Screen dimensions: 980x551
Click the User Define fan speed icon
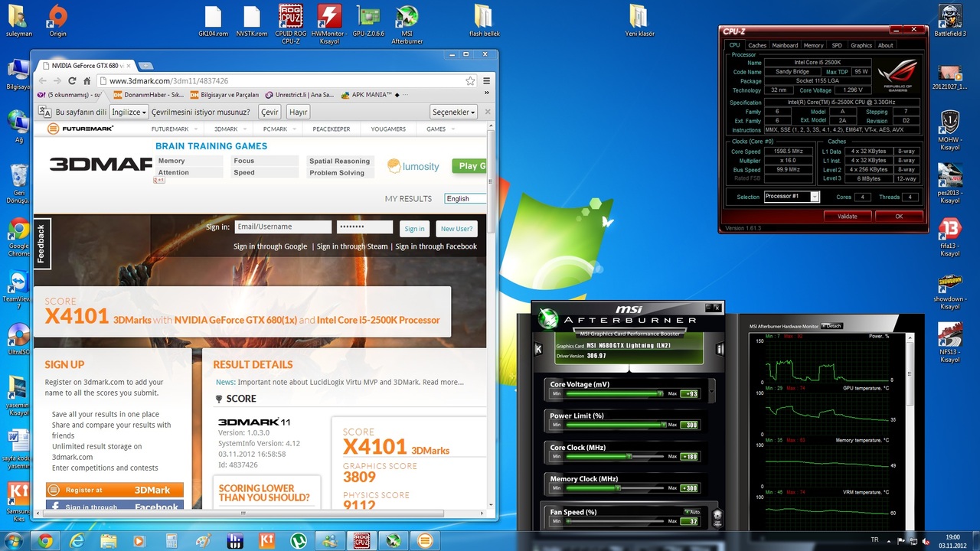[x=717, y=517]
